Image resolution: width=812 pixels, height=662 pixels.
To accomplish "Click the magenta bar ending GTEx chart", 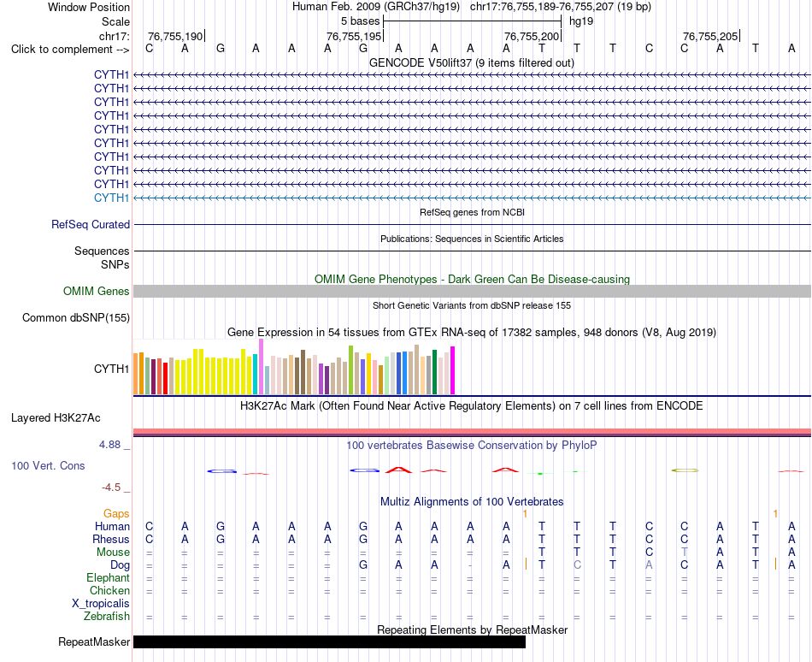I will click(x=453, y=371).
